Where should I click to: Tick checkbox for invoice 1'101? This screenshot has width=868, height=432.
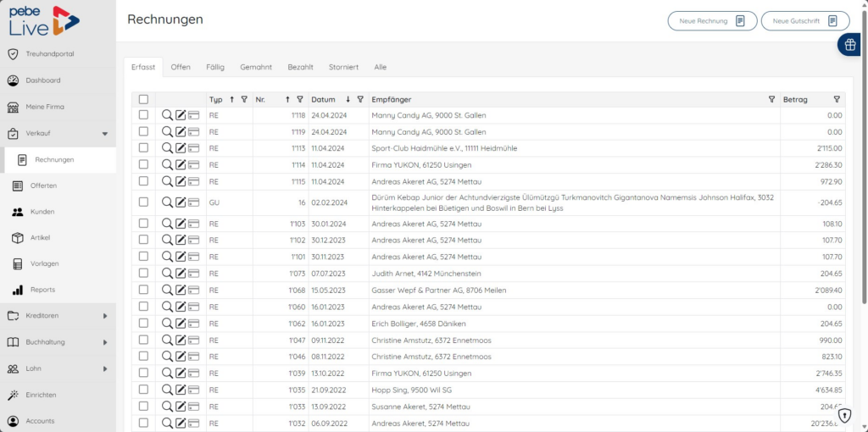pyautogui.click(x=143, y=257)
